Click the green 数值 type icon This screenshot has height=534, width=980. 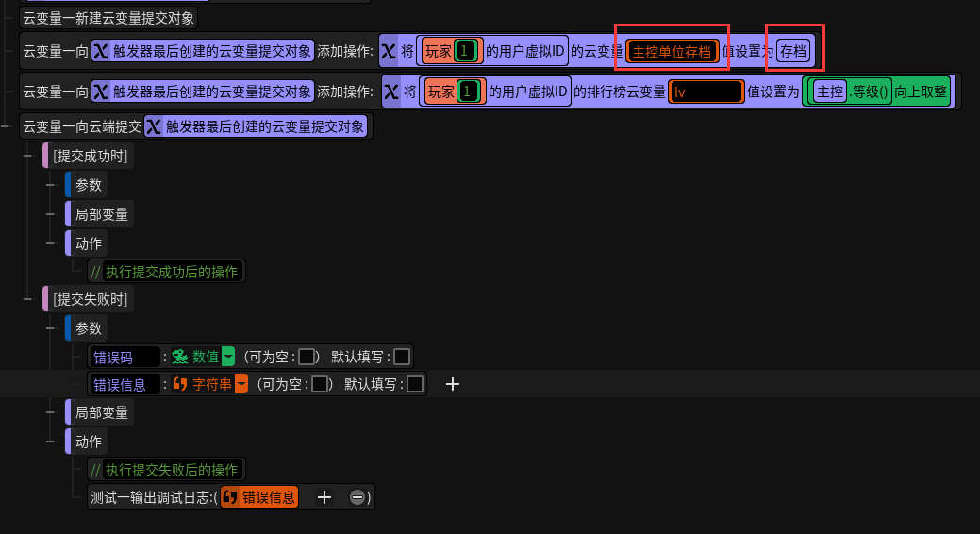180,357
